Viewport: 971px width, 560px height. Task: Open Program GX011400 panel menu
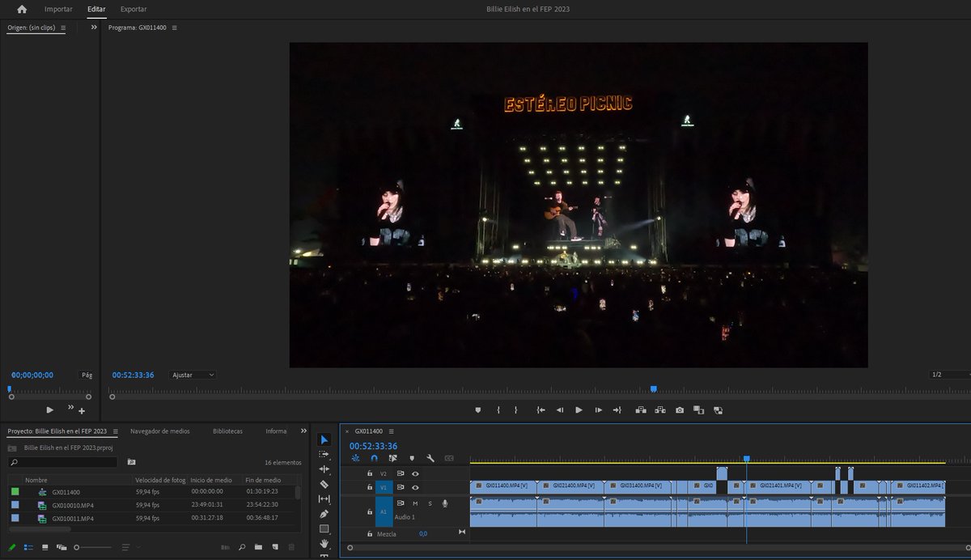[174, 28]
